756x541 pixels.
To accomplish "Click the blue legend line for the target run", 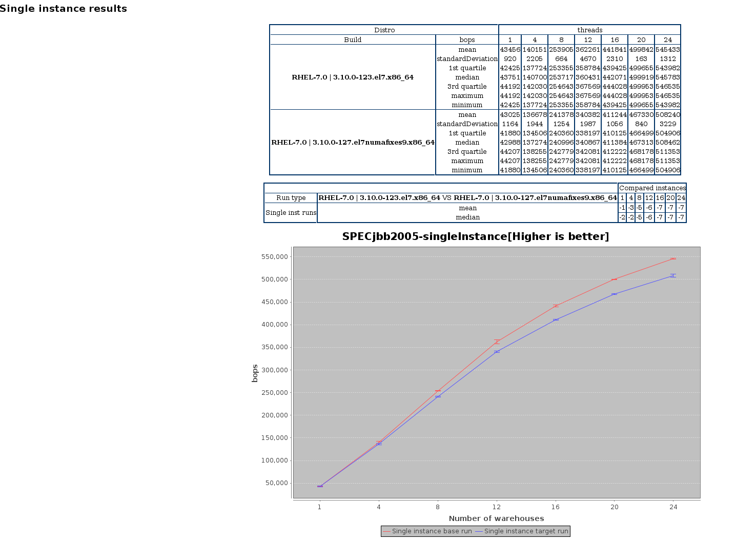I will click(479, 531).
